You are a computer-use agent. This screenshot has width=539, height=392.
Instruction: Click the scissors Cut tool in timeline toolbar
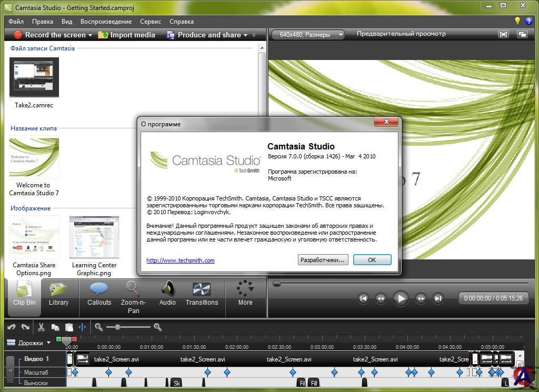(x=41, y=327)
